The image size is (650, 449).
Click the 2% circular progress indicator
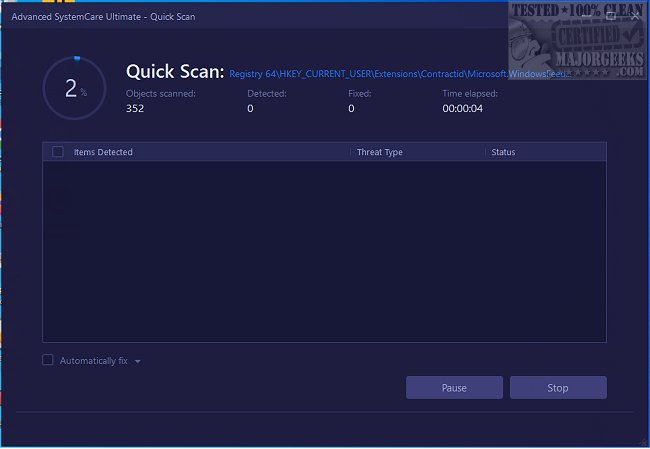[x=75, y=88]
